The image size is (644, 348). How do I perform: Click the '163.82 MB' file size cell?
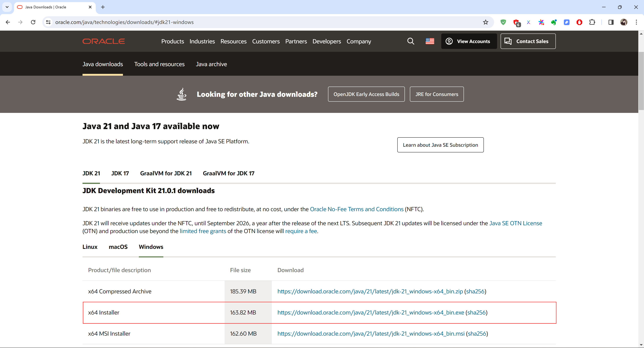coord(248,312)
